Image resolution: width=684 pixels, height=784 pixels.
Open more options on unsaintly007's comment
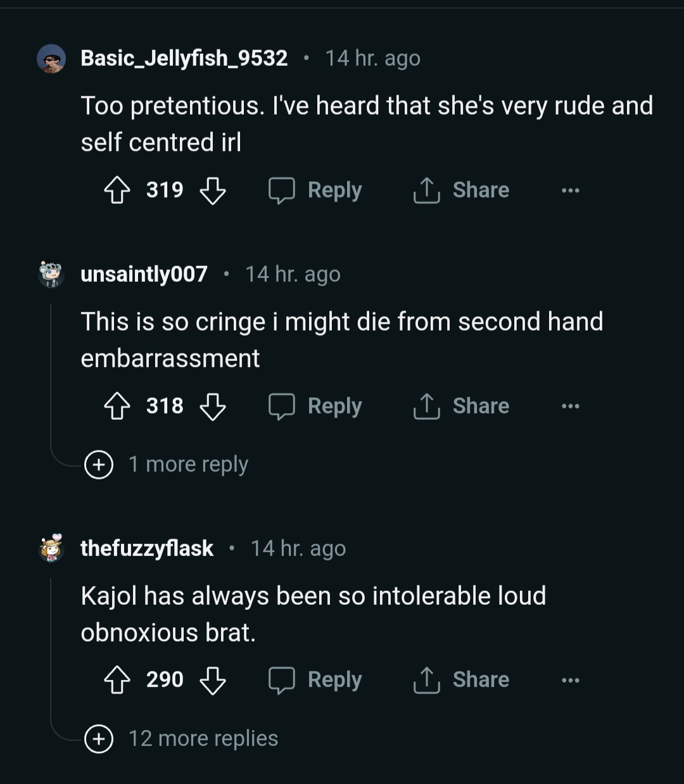[x=570, y=406]
